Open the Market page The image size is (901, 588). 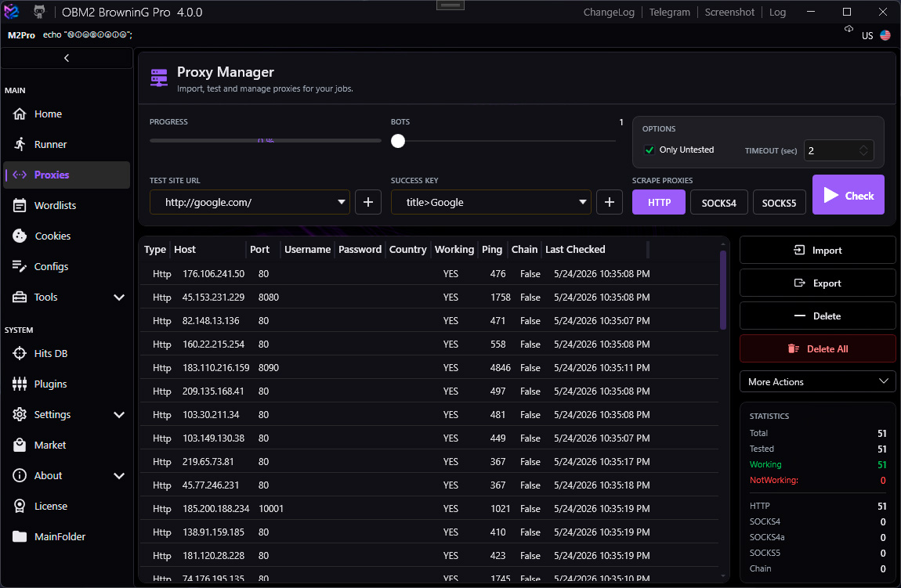tap(67, 445)
